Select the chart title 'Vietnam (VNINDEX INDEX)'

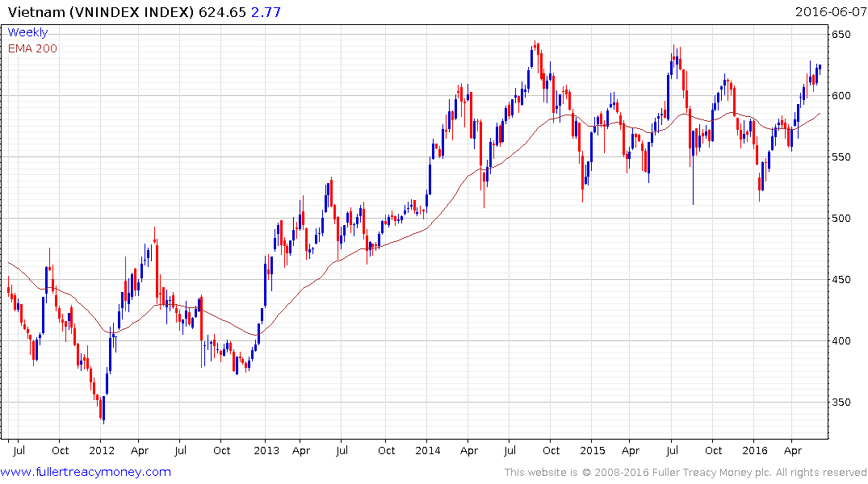(x=101, y=12)
